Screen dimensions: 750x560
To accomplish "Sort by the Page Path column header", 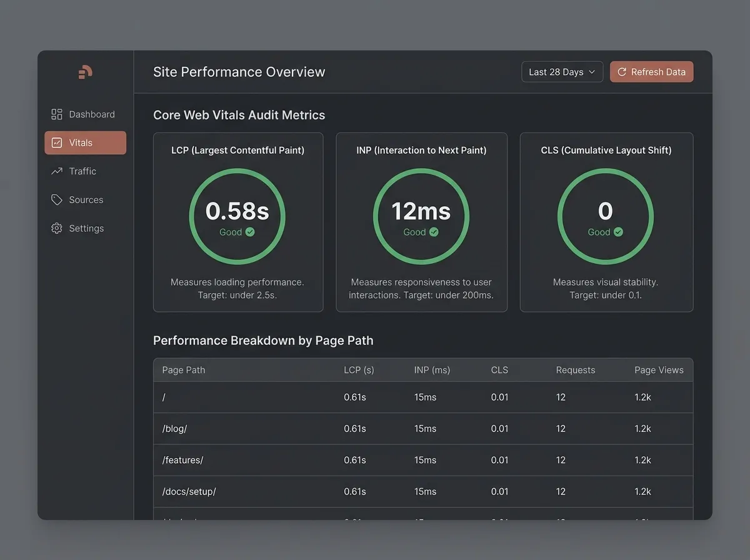I will (184, 370).
